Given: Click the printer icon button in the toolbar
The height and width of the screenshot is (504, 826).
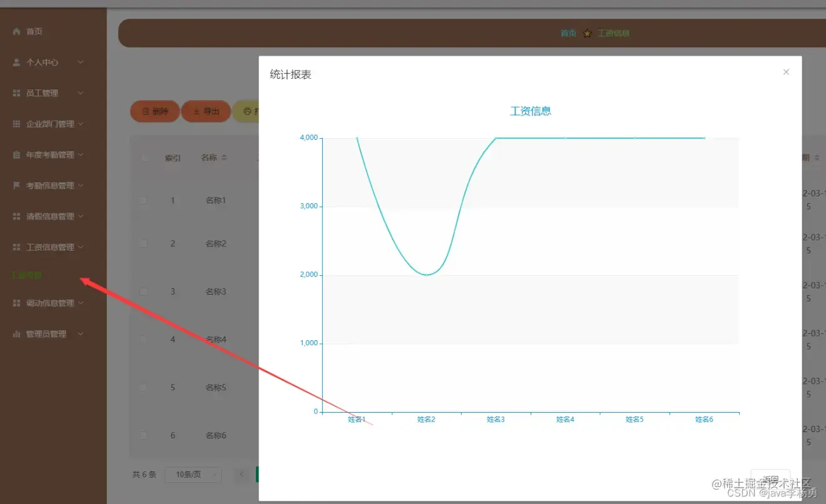Looking at the screenshot, I should click(x=247, y=111).
